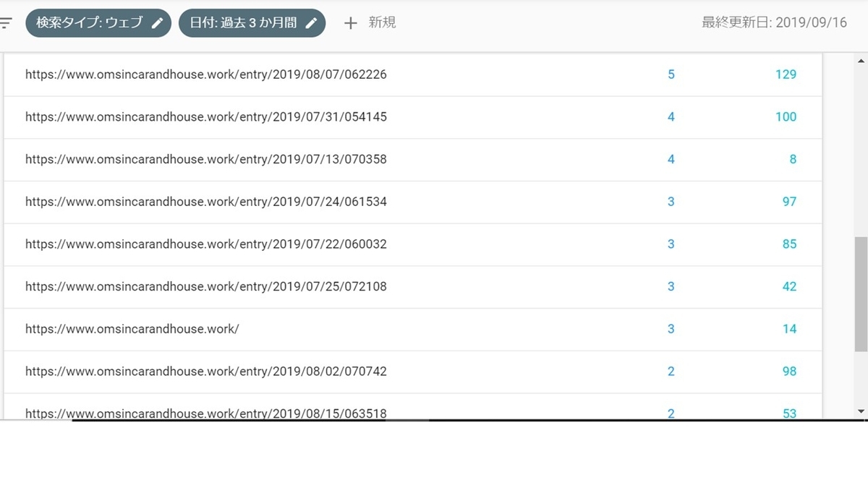Viewport: 868px width, 488px height.
Task: Click pencil icon on 検索タイプ chip
Action: [157, 22]
